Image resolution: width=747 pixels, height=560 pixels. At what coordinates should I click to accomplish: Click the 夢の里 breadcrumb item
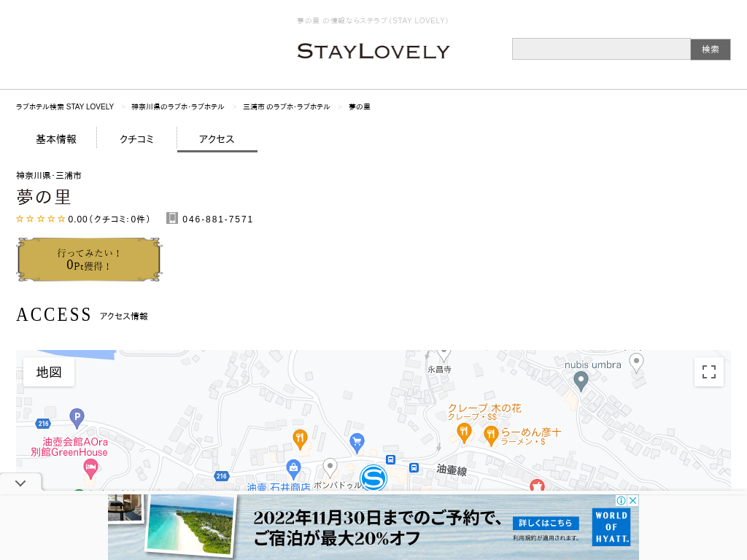tap(359, 106)
